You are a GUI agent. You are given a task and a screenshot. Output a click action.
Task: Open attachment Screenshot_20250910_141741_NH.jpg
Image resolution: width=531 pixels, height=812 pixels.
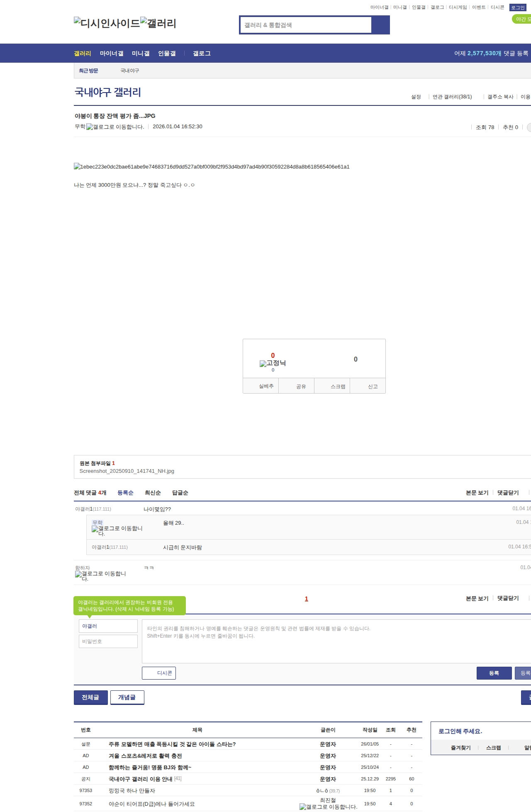pos(127,471)
